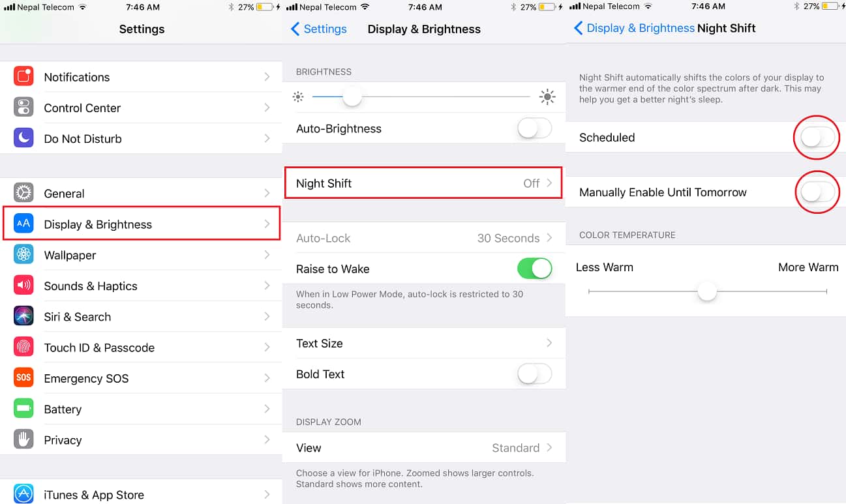
Task: Enable the Scheduled Night Shift switch
Action: [817, 137]
